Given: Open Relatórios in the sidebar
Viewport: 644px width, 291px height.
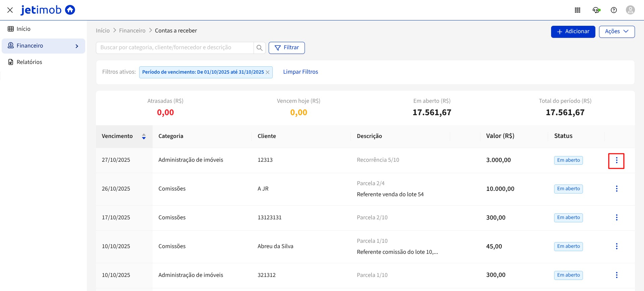Looking at the screenshot, I should click(x=29, y=62).
